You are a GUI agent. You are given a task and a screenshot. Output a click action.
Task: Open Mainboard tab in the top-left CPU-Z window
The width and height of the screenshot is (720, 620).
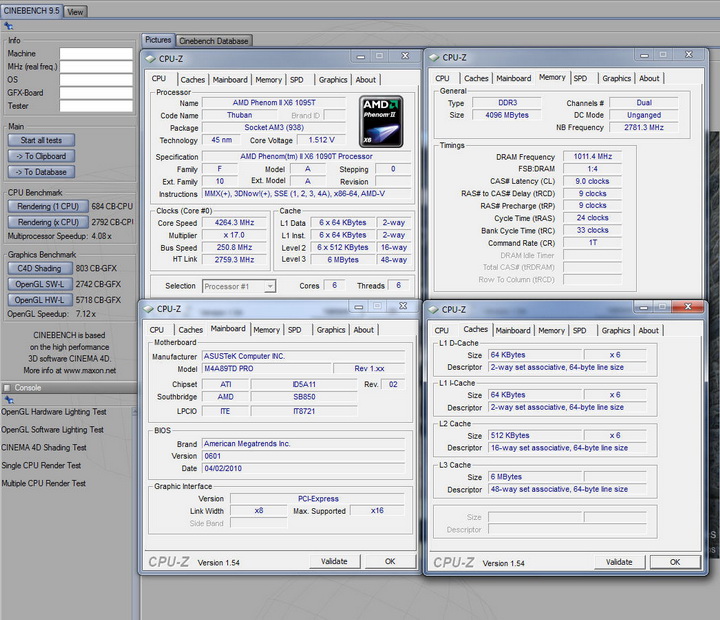click(230, 80)
